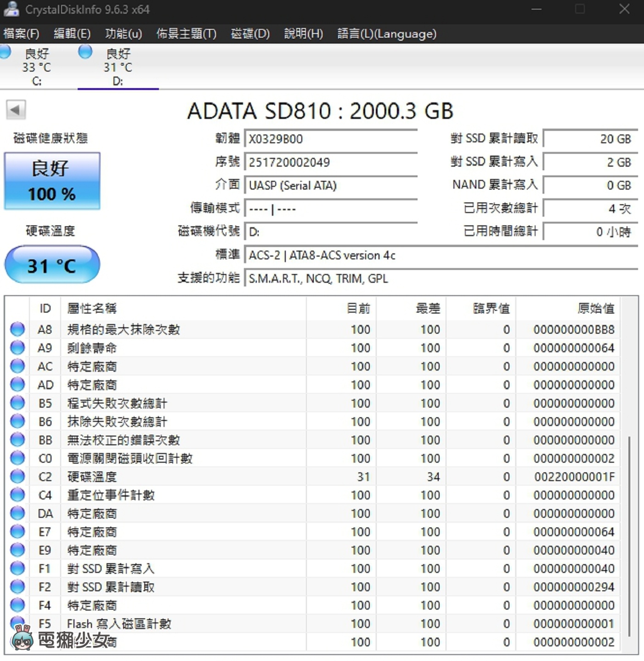
Task: Click the status dot icon for row B5
Action: tap(17, 403)
